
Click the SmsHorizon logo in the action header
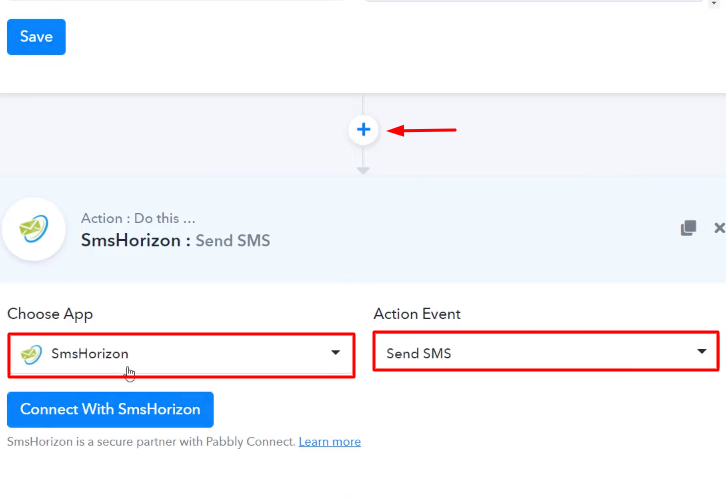[34, 229]
